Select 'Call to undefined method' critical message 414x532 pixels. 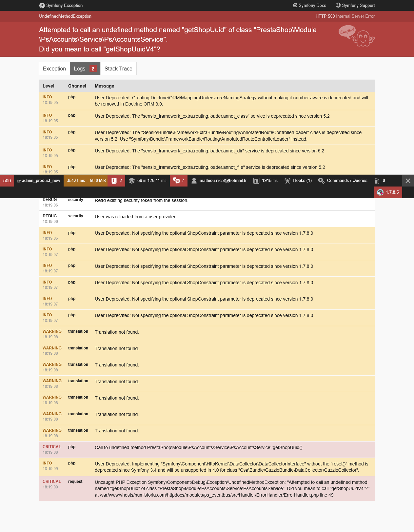point(199,447)
